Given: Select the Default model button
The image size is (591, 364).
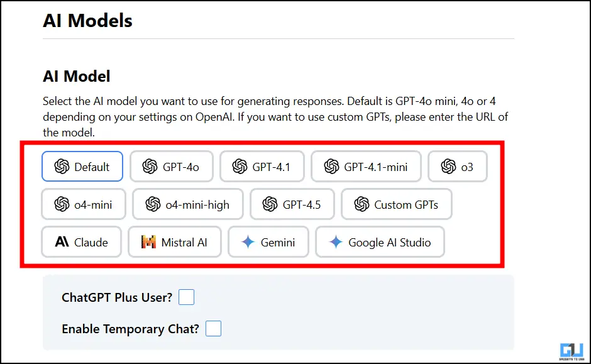Looking at the screenshot, I should pyautogui.click(x=82, y=167).
